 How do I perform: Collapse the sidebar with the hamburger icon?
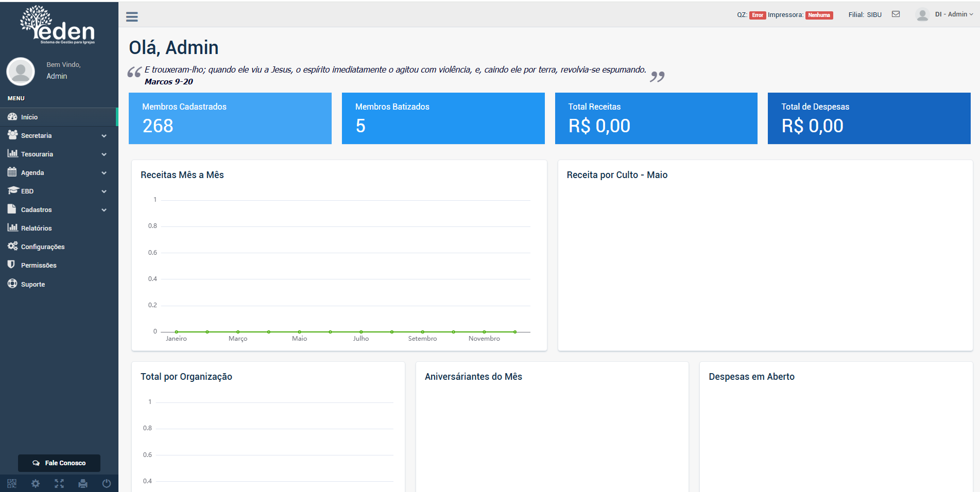[x=132, y=17]
